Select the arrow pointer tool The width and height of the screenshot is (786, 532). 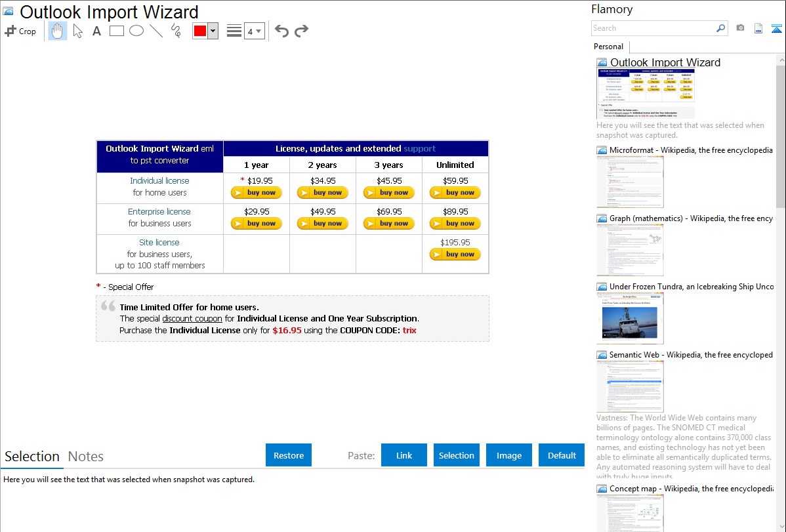point(77,31)
